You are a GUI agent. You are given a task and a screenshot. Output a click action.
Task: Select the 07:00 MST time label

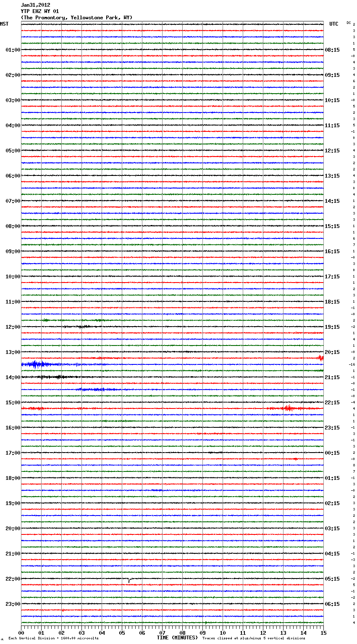13,201
